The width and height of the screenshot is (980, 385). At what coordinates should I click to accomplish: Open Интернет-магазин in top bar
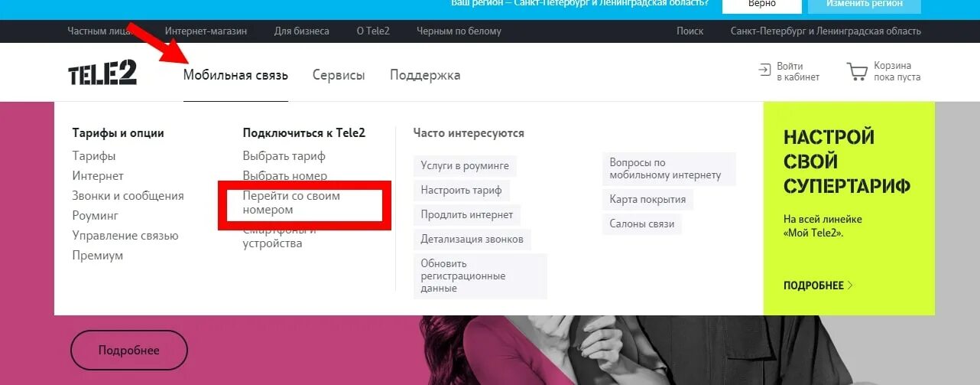tap(206, 31)
